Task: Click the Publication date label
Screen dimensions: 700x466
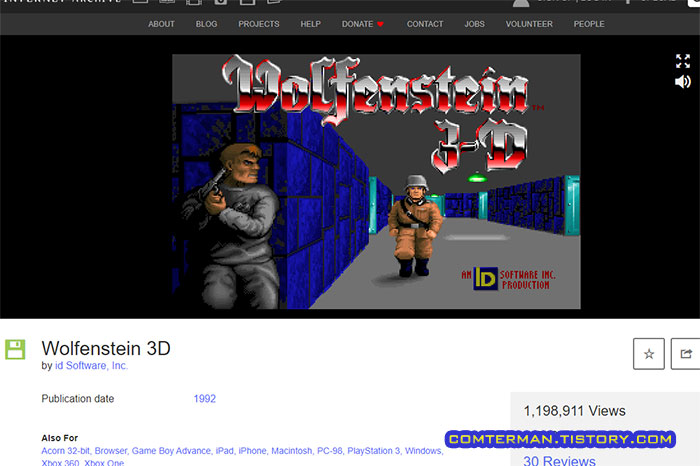Action: pos(78,399)
